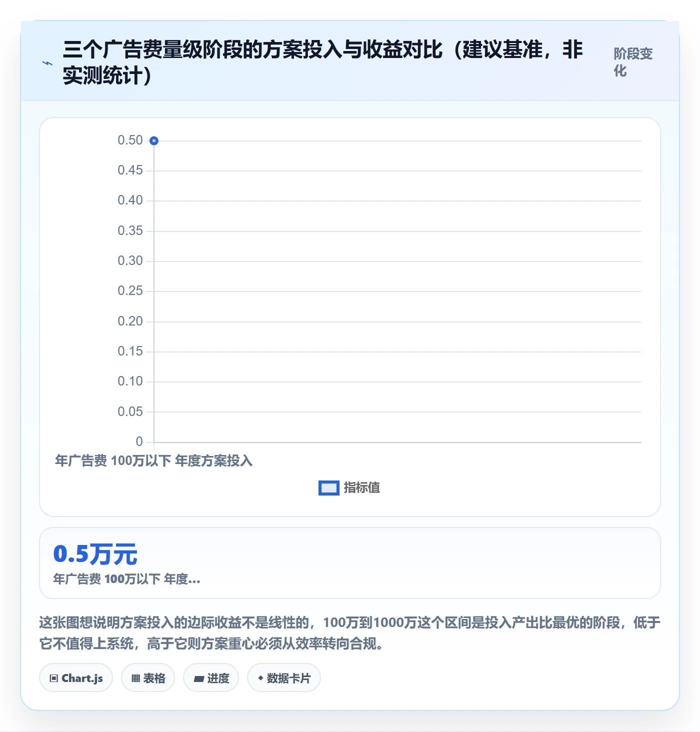Click the y-axis tick label 0.50
Image resolution: width=700 pixels, height=732 pixels.
[x=130, y=140]
